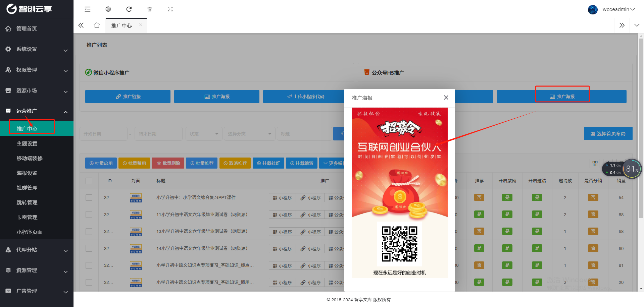
Task: Click the wcceadmin user avatar
Action: (593, 9)
